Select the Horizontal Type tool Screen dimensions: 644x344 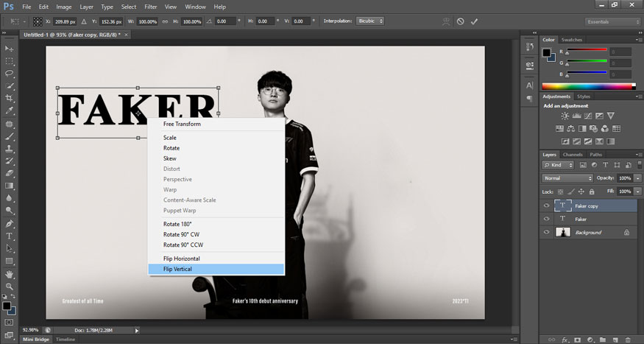tap(9, 236)
